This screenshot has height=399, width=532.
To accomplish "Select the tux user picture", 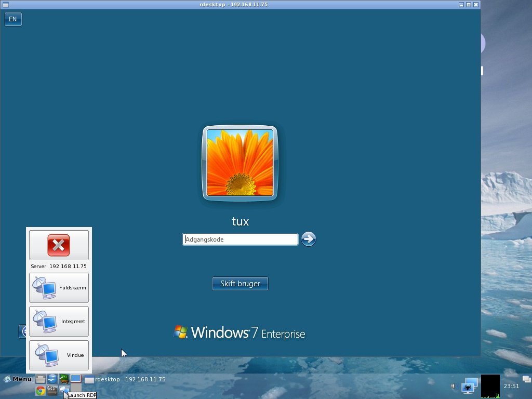I will tap(240, 163).
